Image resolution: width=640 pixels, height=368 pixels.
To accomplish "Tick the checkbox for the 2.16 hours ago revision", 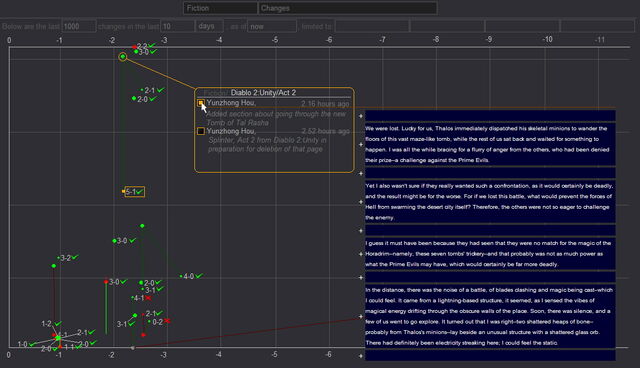I will (x=201, y=103).
